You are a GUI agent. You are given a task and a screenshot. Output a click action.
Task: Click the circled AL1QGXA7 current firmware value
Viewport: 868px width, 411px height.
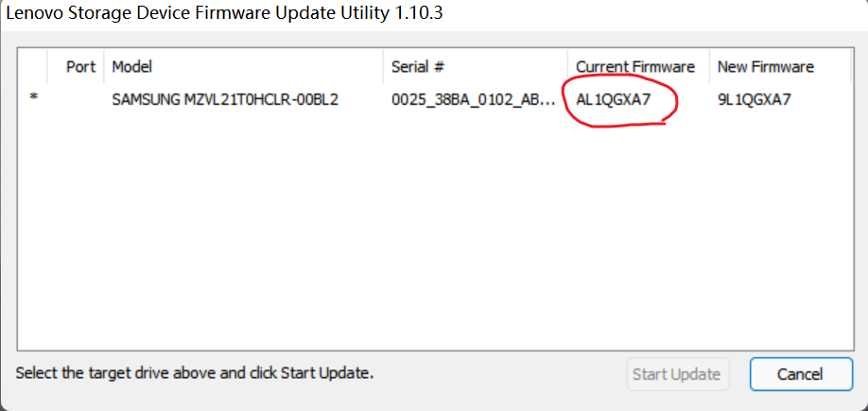tap(614, 98)
